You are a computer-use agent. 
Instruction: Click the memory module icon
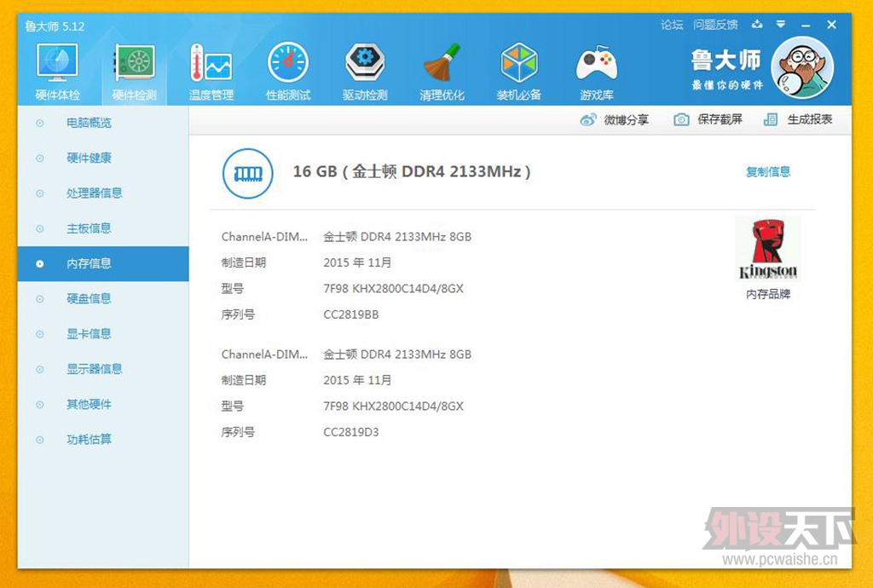pyautogui.click(x=248, y=174)
